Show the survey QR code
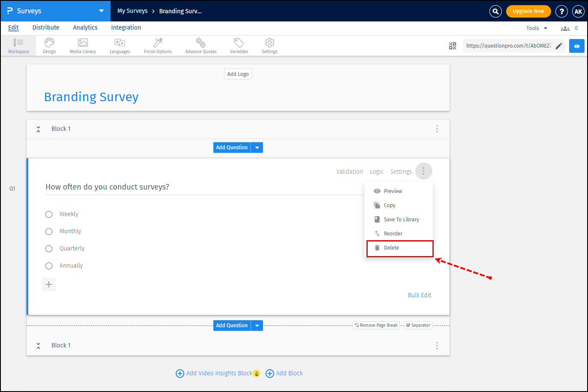 click(x=452, y=45)
